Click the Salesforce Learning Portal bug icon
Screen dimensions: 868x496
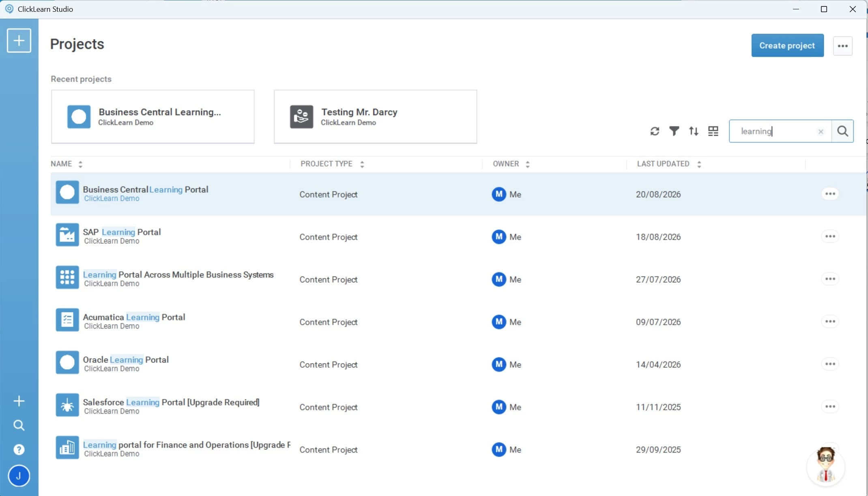67,405
